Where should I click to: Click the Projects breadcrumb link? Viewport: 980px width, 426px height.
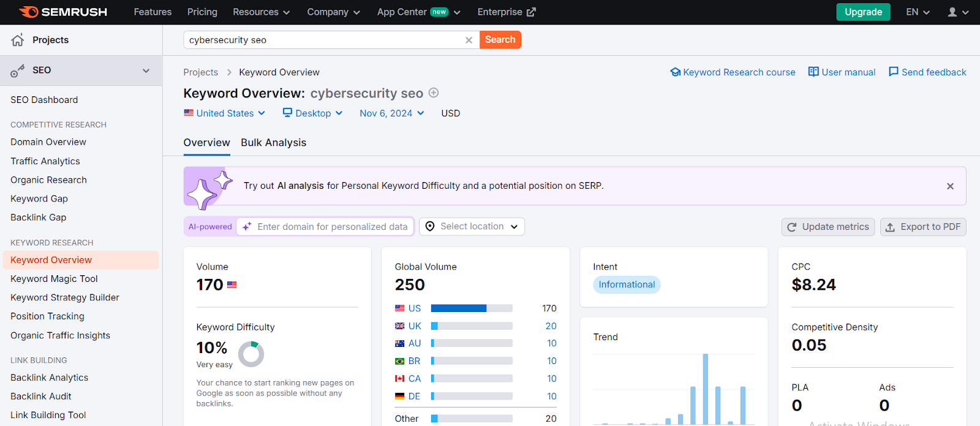pos(200,72)
